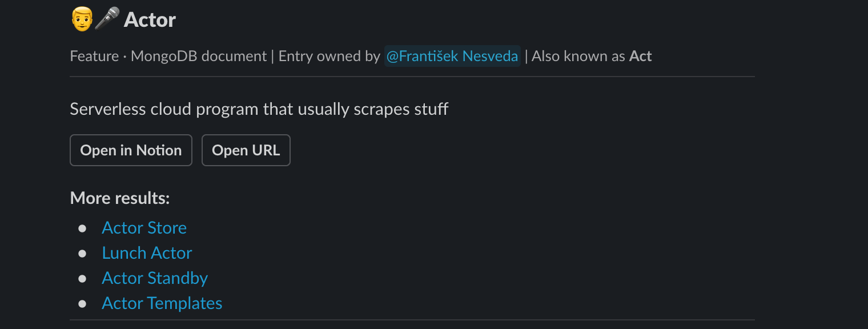Click the bullet icon before Actor Templates

pyautogui.click(x=83, y=303)
